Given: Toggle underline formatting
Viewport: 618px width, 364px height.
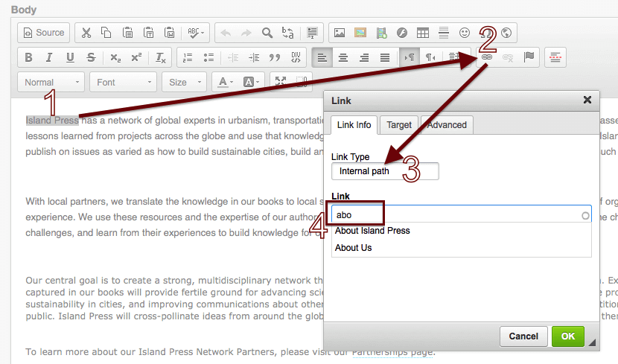Looking at the screenshot, I should pyautogui.click(x=70, y=57).
